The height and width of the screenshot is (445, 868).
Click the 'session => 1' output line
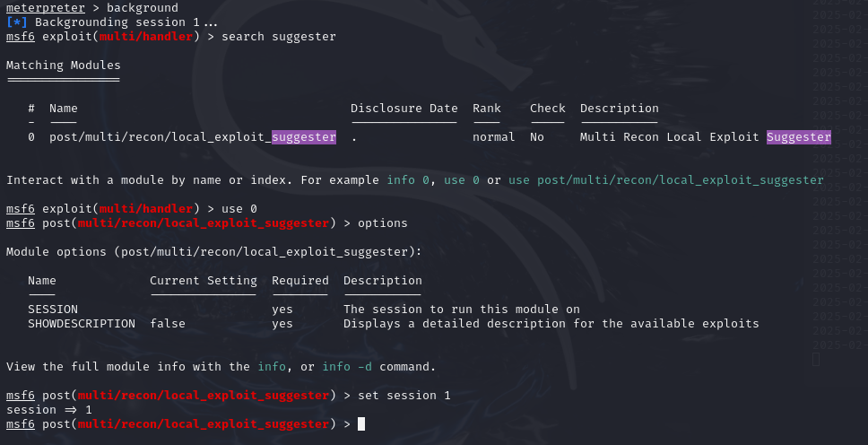click(x=48, y=410)
